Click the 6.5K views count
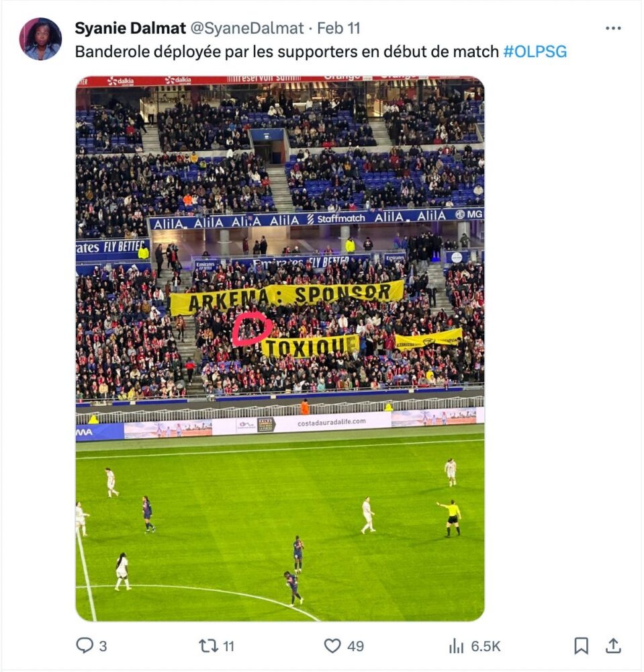Screen dimensions: 644x672 [486, 646]
